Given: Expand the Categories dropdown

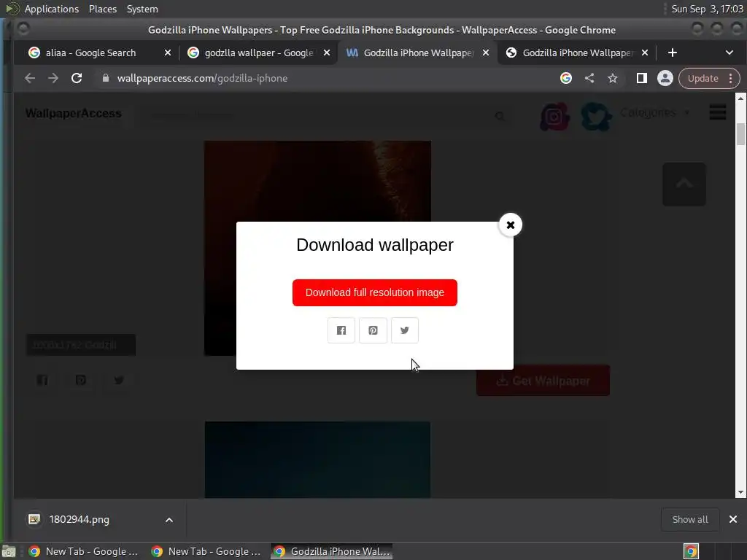Looking at the screenshot, I should point(655,113).
